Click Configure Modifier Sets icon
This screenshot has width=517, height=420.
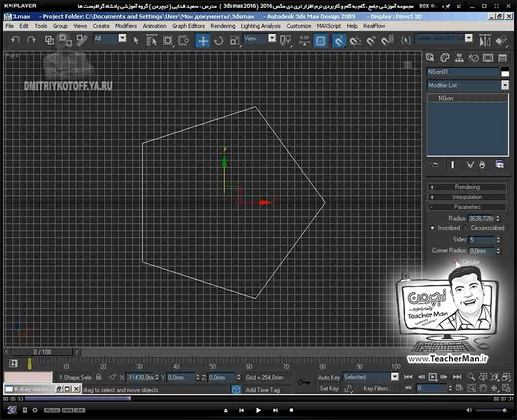pyautogui.click(x=500, y=165)
